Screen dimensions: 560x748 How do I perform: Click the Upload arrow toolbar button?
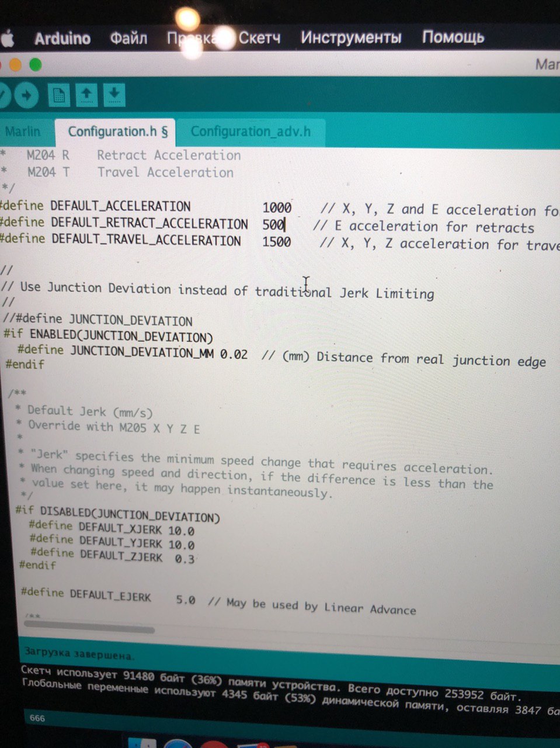(x=26, y=95)
